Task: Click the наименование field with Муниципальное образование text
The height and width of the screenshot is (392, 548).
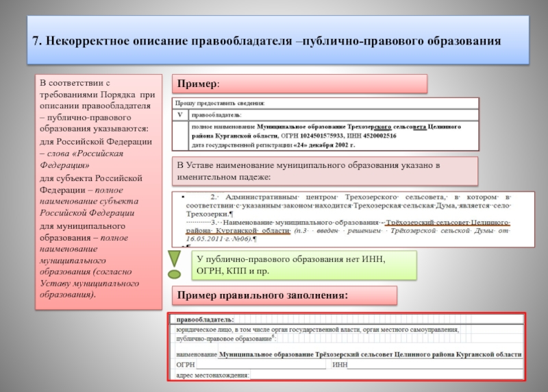Action: [x=369, y=354]
